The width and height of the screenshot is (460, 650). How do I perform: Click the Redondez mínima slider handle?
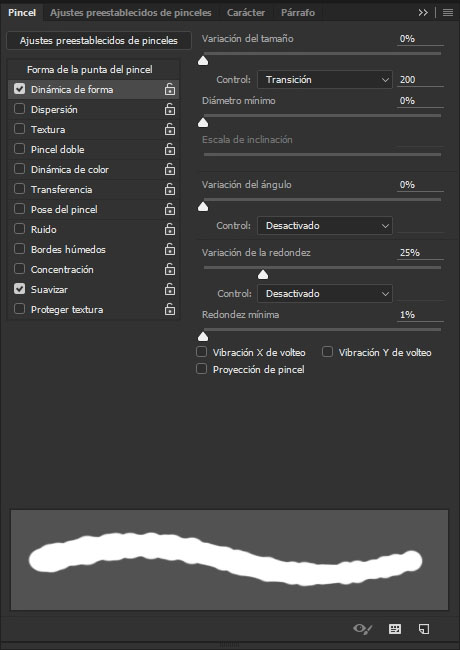203,336
